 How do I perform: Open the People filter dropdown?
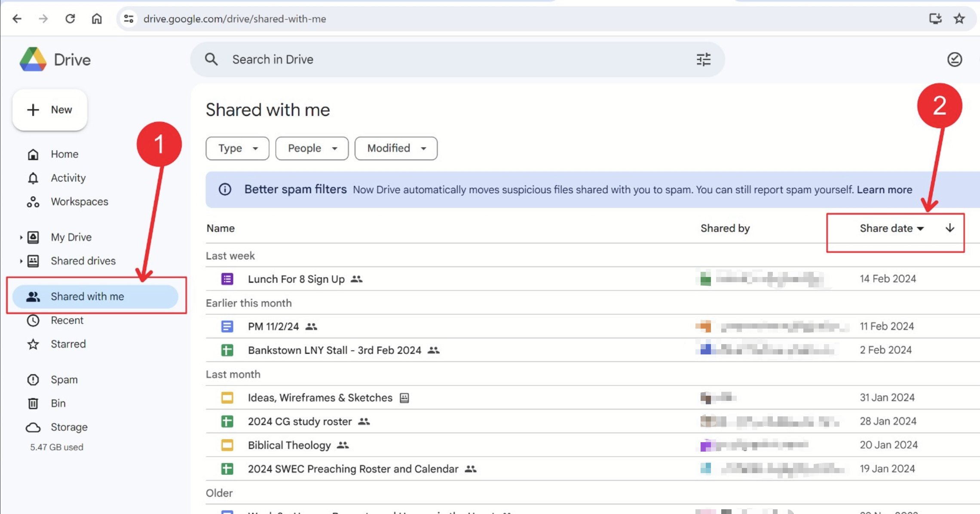pos(312,148)
